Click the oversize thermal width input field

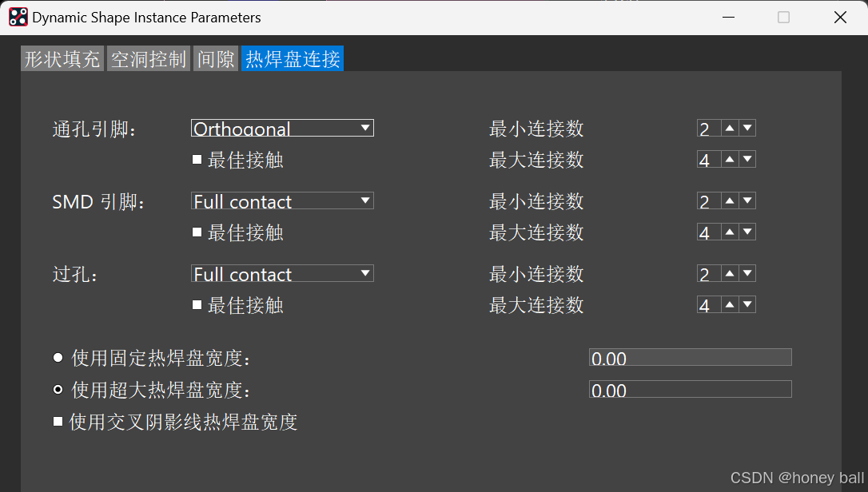[690, 390]
